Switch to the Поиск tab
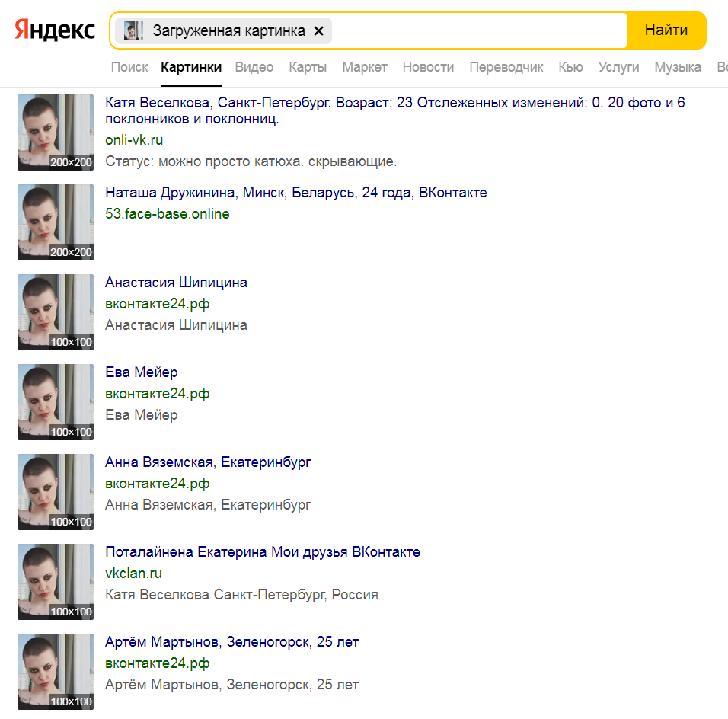 pyautogui.click(x=129, y=67)
